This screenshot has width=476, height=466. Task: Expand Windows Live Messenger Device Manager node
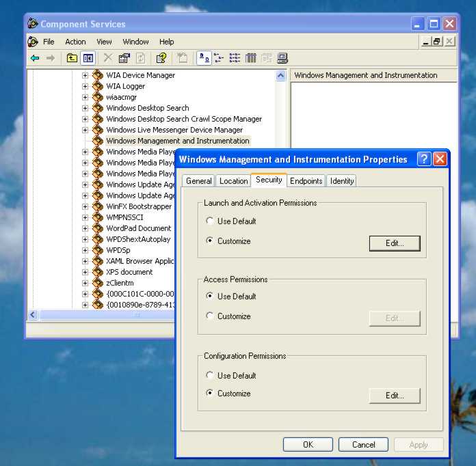[x=85, y=130]
